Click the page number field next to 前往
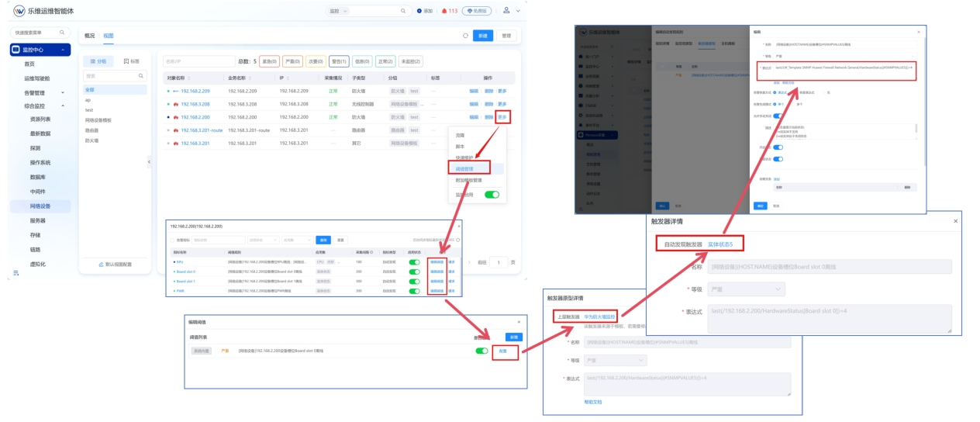 click(x=499, y=262)
